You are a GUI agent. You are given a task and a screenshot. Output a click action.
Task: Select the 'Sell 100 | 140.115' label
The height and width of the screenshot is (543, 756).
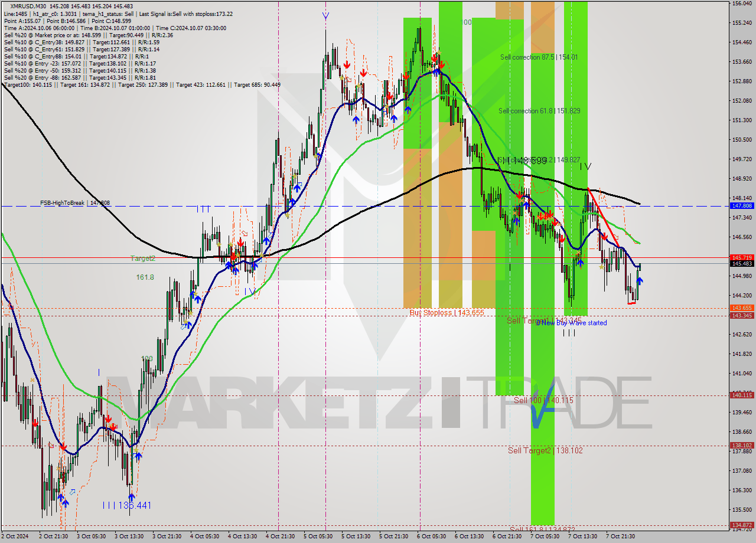(543, 400)
